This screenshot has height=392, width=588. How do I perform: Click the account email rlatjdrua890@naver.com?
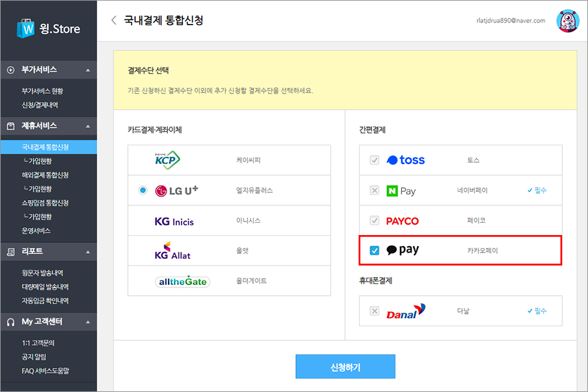click(x=510, y=21)
